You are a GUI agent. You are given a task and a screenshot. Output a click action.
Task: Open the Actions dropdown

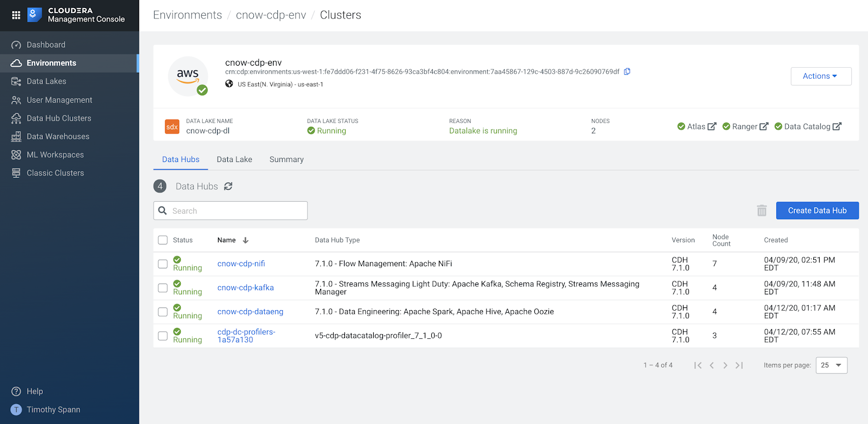point(821,76)
